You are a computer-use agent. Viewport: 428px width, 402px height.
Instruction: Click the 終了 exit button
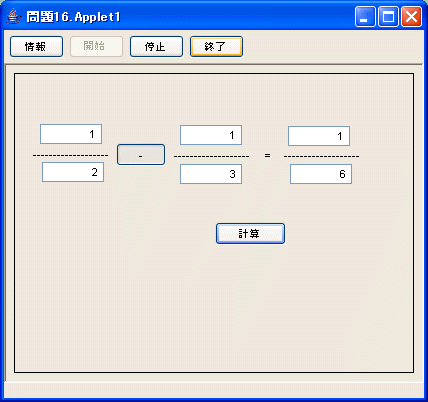216,47
